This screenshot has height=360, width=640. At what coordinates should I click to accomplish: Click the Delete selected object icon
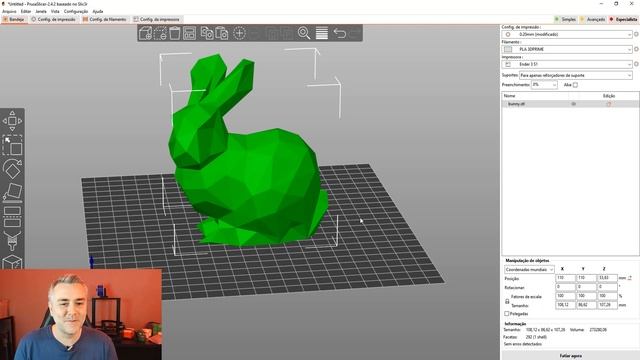[160, 33]
